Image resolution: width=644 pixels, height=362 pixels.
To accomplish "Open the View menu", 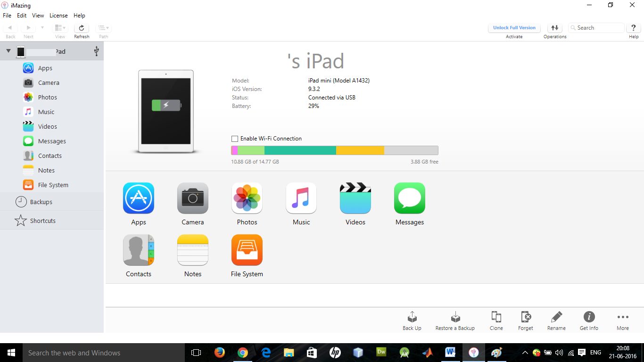I will coord(38,16).
